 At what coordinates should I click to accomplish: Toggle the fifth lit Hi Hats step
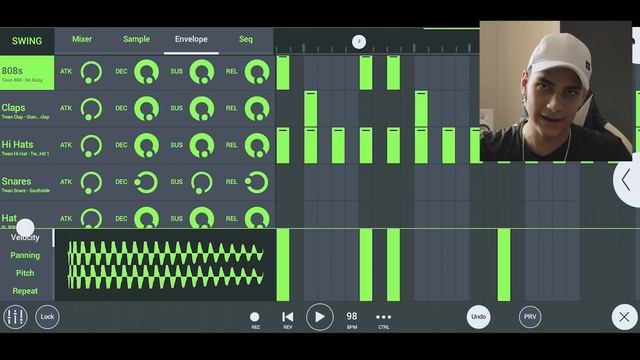(x=393, y=146)
